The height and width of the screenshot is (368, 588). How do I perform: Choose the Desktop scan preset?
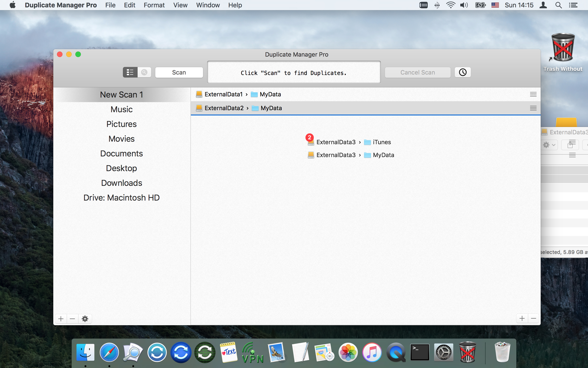(x=122, y=168)
